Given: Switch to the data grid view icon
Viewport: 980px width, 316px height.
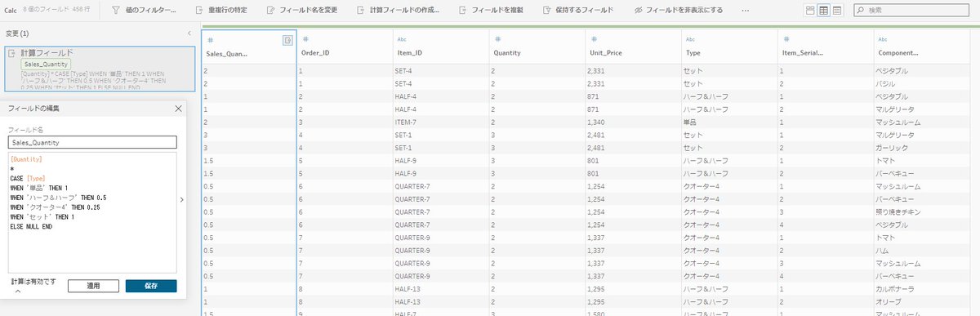Looking at the screenshot, I should [x=824, y=11].
